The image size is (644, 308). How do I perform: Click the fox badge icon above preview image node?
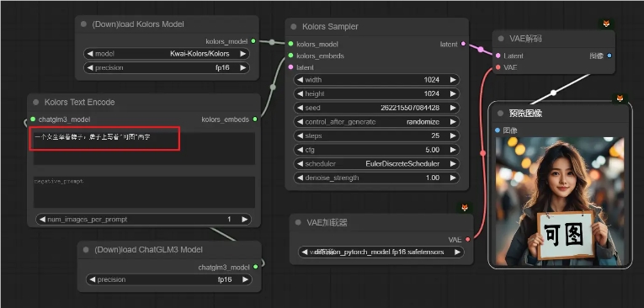[620, 98]
